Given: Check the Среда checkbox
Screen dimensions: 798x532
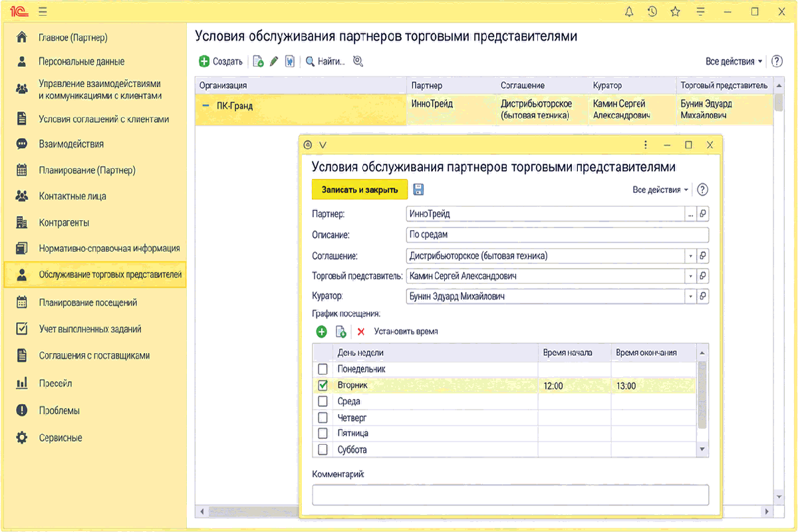Looking at the screenshot, I should (323, 401).
